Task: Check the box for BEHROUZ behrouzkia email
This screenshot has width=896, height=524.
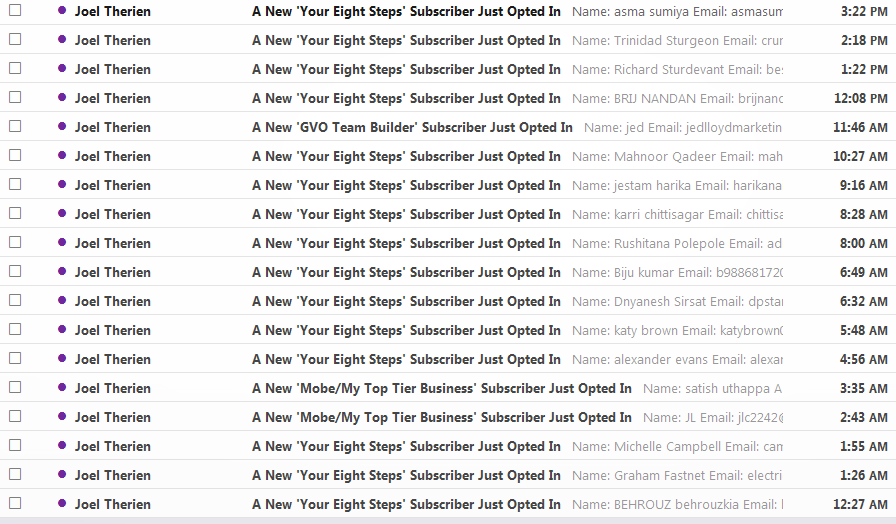Action: (x=15, y=503)
